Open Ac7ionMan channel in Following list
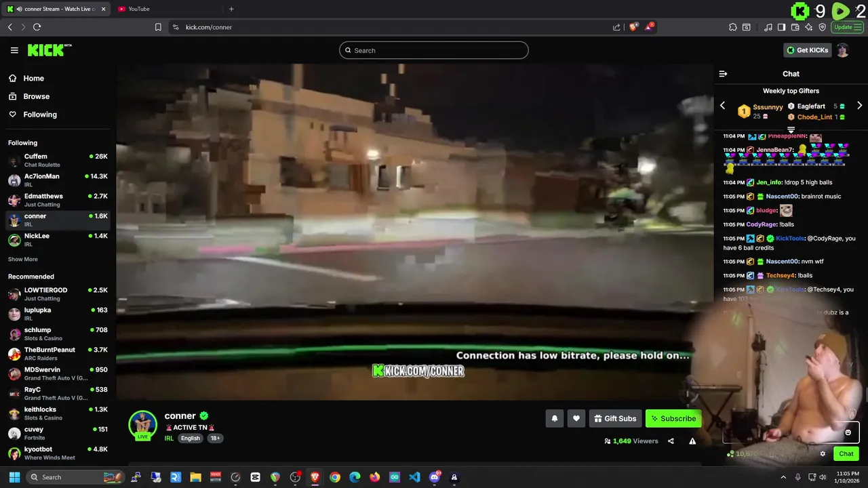This screenshot has height=488, width=868. [x=58, y=180]
